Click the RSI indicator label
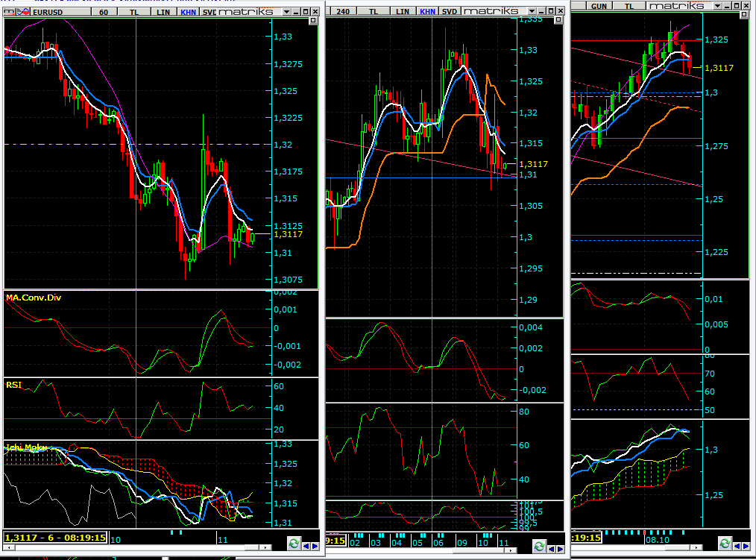This screenshot has width=756, height=560. tap(13, 385)
